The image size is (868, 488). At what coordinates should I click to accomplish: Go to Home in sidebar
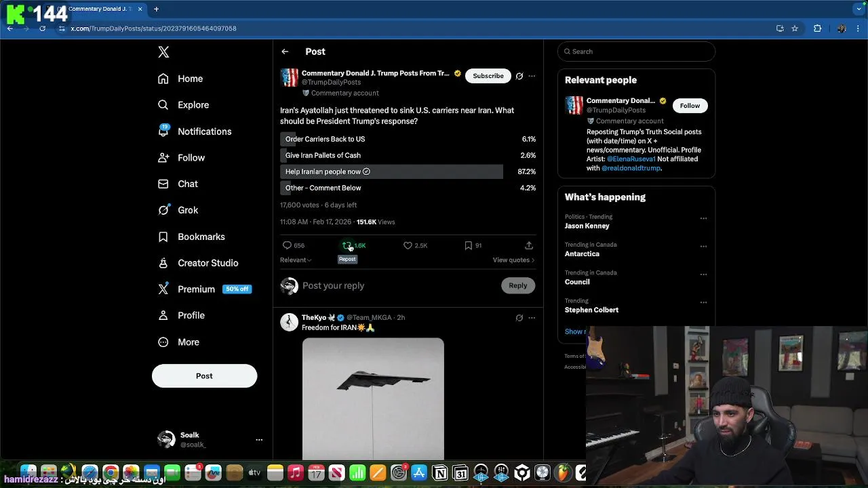[180, 79]
